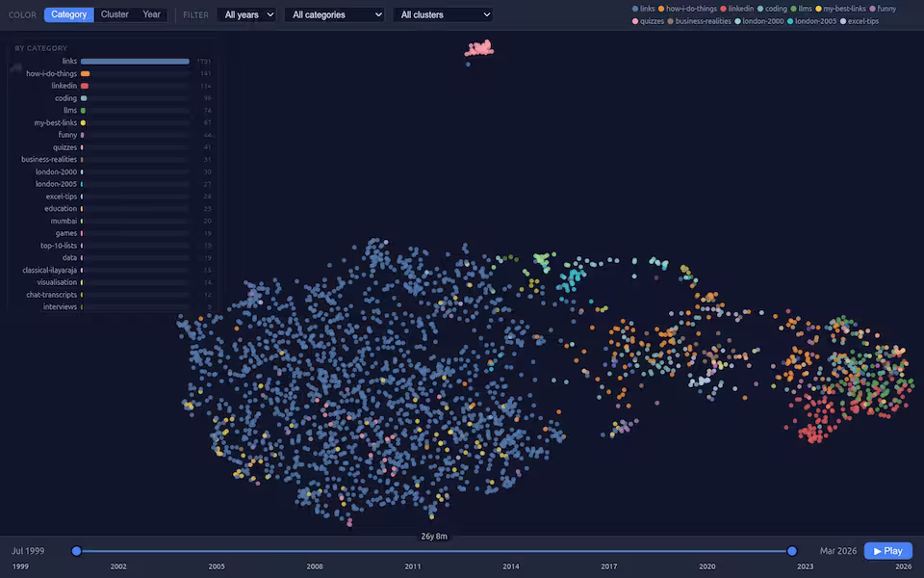
Task: Click the timeline start handle at 1999
Action: tap(77, 551)
